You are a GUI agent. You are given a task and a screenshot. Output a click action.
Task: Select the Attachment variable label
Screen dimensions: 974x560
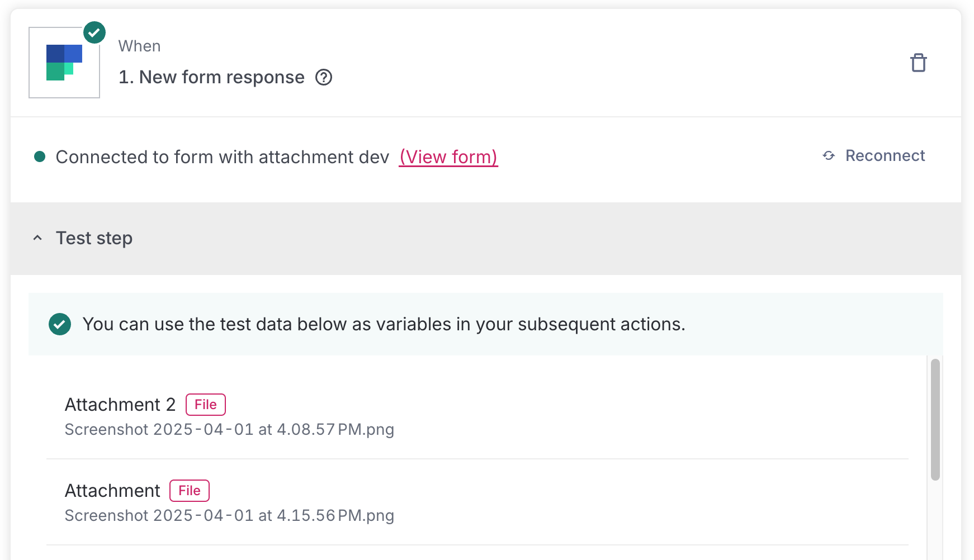112,491
